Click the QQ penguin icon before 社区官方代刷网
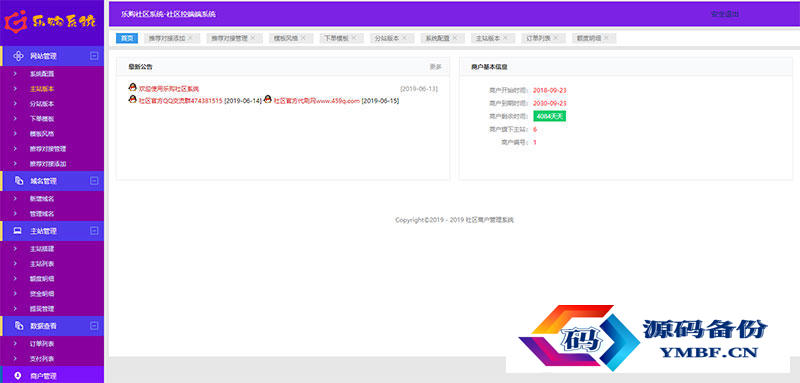The image size is (800, 383). point(268,99)
